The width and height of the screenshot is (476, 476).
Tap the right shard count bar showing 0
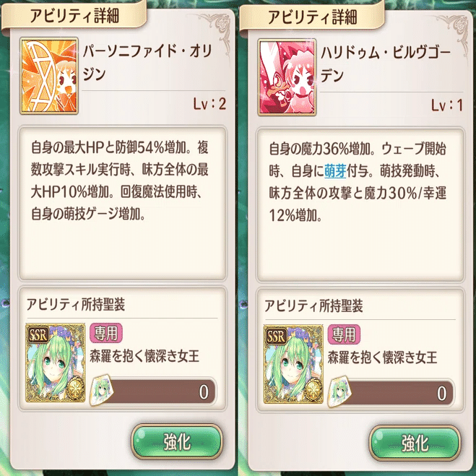click(x=400, y=392)
